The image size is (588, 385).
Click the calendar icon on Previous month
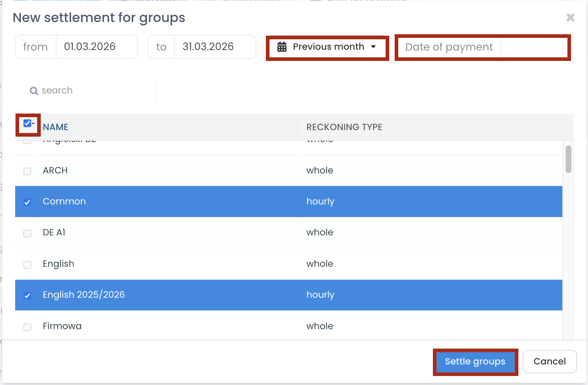282,47
